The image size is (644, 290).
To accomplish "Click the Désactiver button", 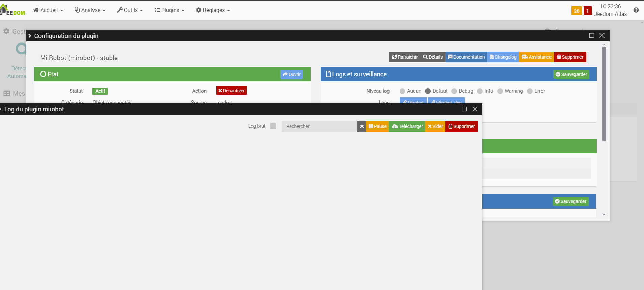I will (232, 91).
